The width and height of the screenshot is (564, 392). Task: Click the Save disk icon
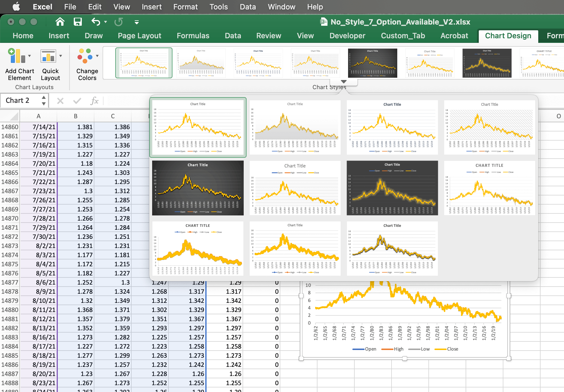tap(78, 22)
